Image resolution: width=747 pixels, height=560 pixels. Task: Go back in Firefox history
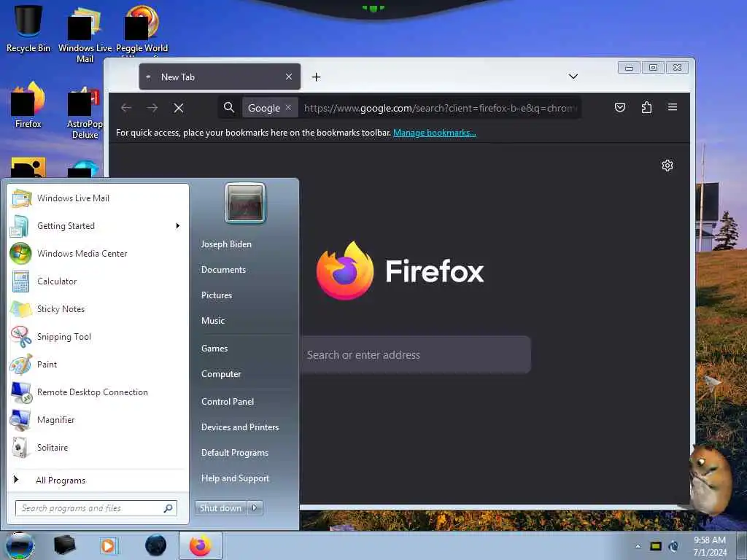click(x=126, y=108)
